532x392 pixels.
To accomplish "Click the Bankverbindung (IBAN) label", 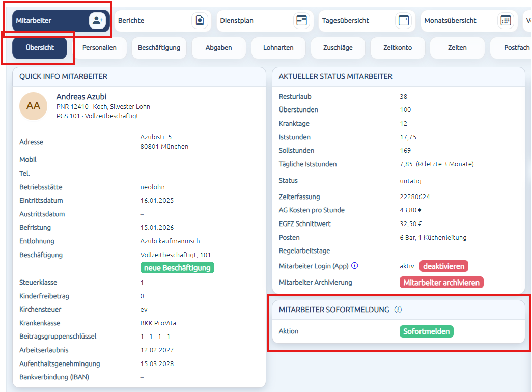I will pyautogui.click(x=54, y=377).
